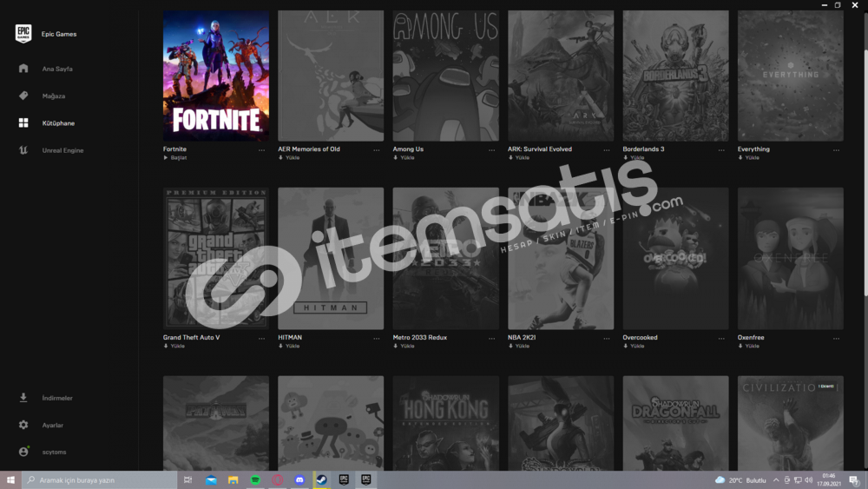Install HITMAN via Yükle
The height and width of the screenshot is (489, 868).
289,346
